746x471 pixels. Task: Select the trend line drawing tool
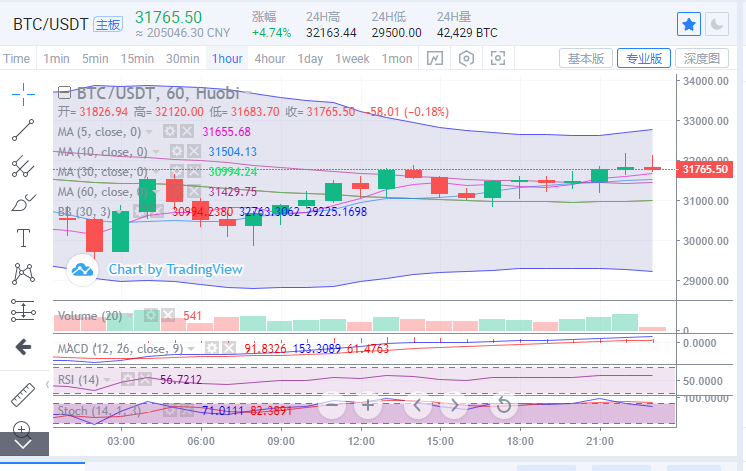[23, 130]
